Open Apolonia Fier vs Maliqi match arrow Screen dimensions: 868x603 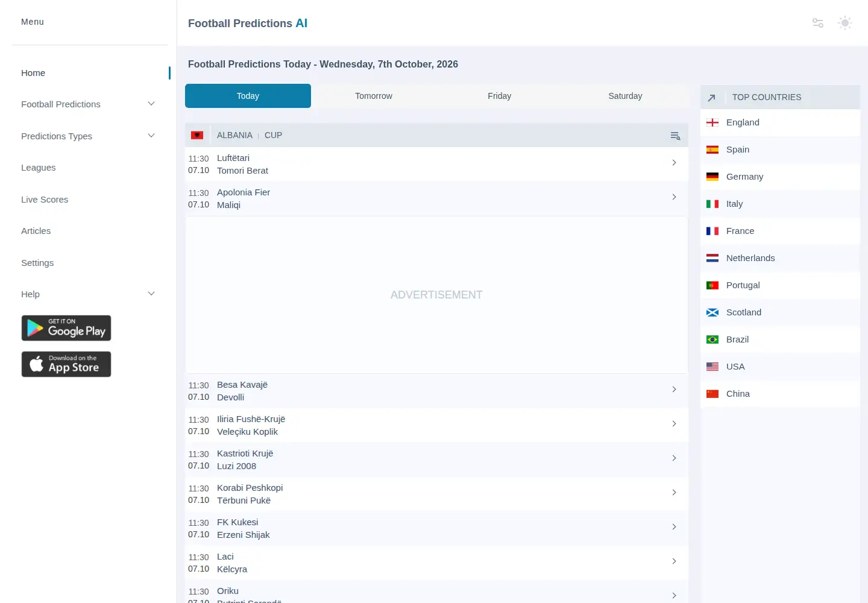(x=674, y=197)
